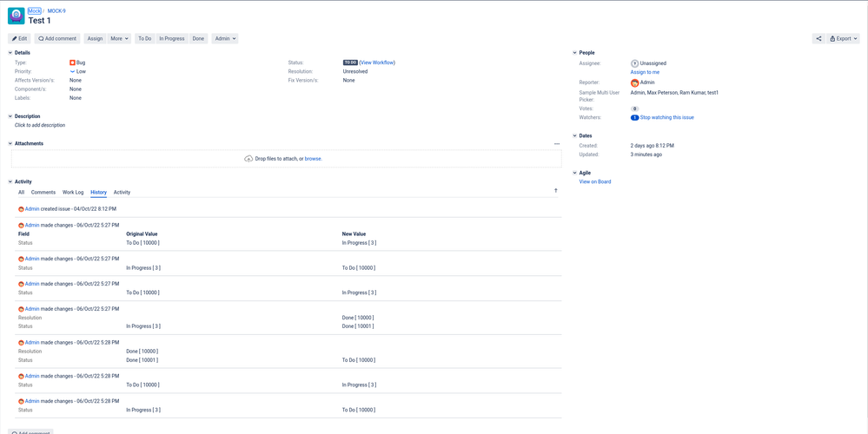Image resolution: width=868 pixels, height=434 pixels.
Task: Collapse the Description section
Action: (10, 116)
